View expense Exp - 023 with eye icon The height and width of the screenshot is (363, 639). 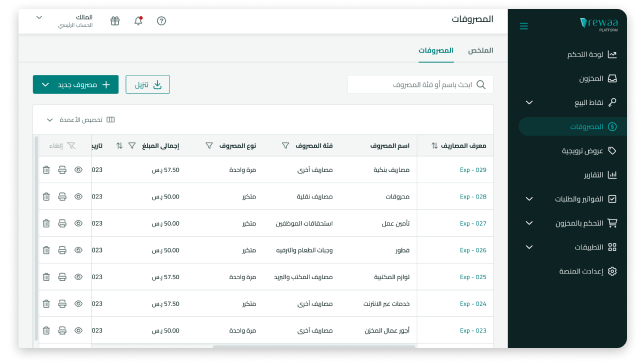tap(78, 330)
